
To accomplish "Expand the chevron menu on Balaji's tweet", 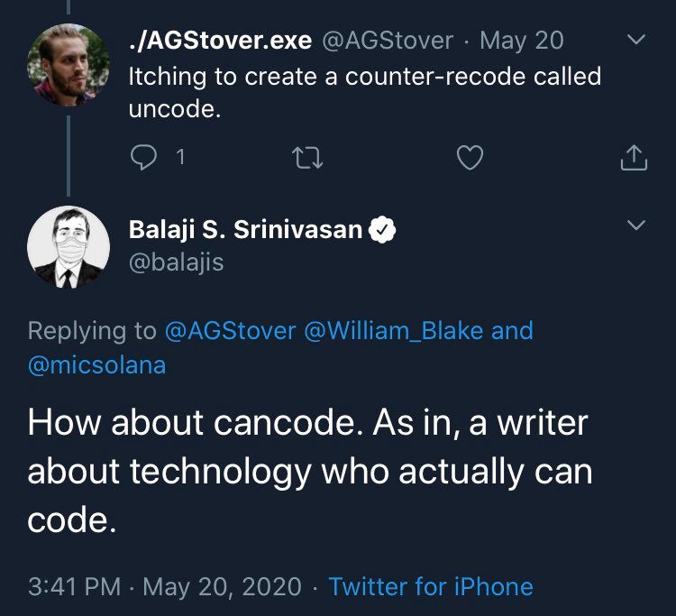I will pyautogui.click(x=636, y=225).
